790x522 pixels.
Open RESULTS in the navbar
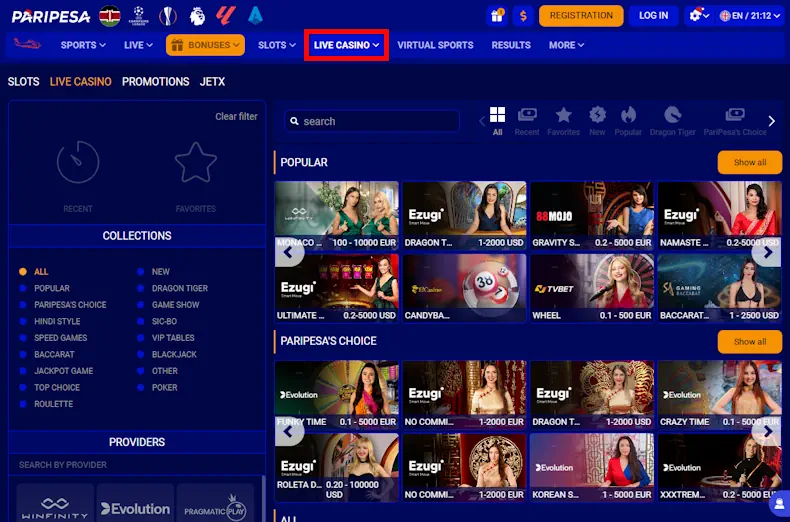(511, 45)
